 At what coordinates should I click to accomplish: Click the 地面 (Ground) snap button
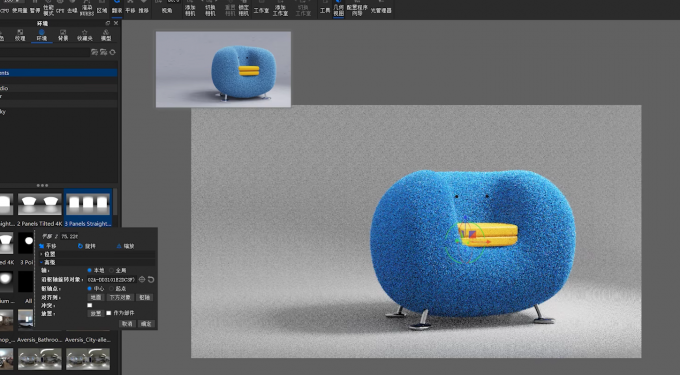pos(95,297)
